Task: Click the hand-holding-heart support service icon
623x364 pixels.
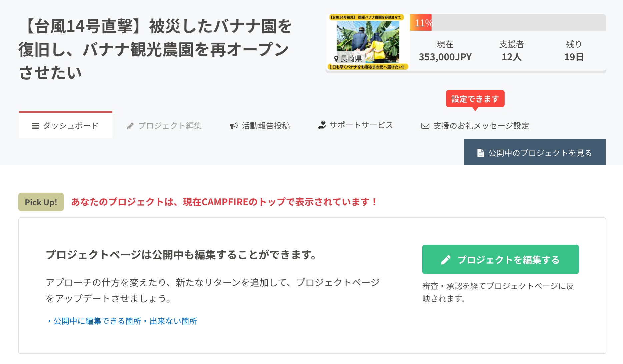Action: point(322,125)
